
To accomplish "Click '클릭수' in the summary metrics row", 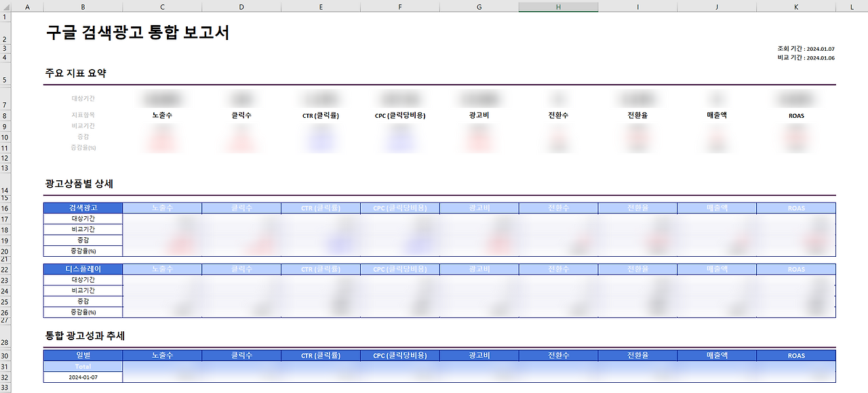I will click(241, 115).
